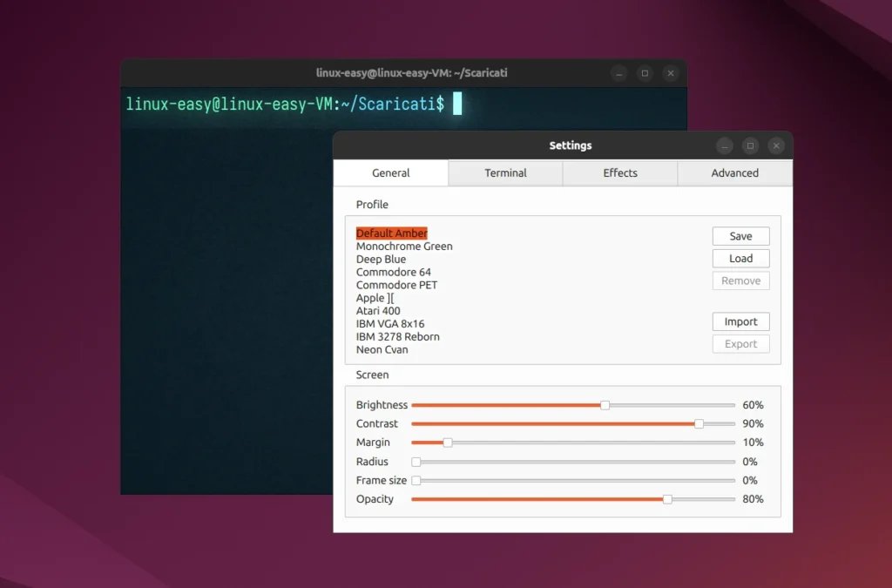Adjust the Brightness slider

604,405
